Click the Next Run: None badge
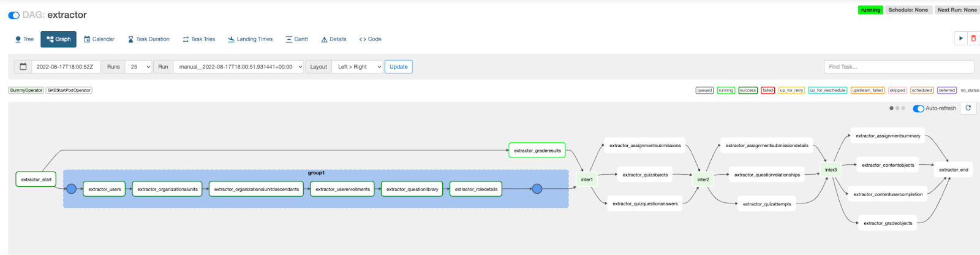Image resolution: width=980 pixels, height=255 pixels. pos(957,10)
